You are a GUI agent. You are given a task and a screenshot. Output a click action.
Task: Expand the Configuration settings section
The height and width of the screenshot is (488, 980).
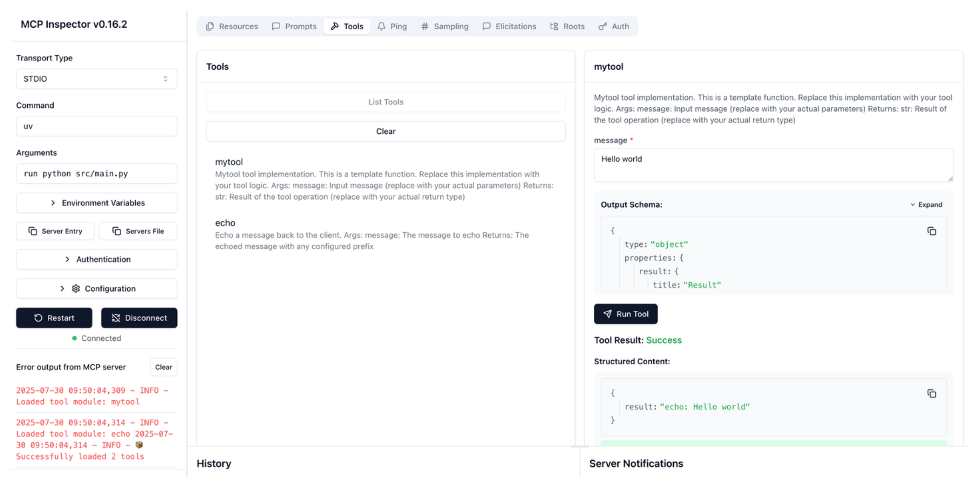tap(96, 289)
